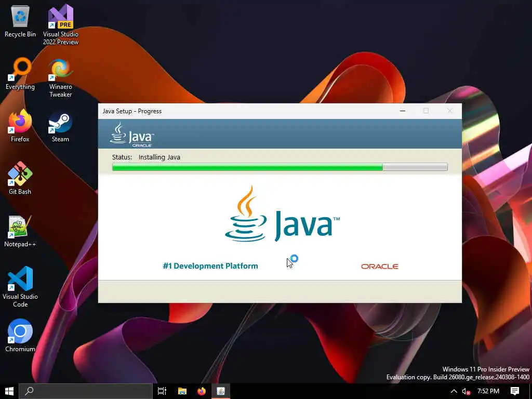This screenshot has height=399, width=532.
Task: Select the Everything search shortcut
Action: pyautogui.click(x=20, y=74)
